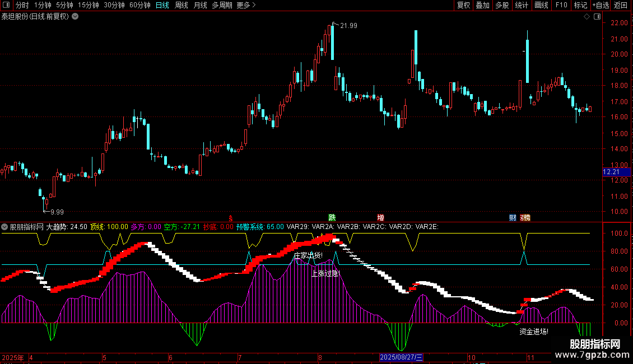Click the red $ marker on chart
Viewport: 633px width, 364px height.
tap(230, 218)
